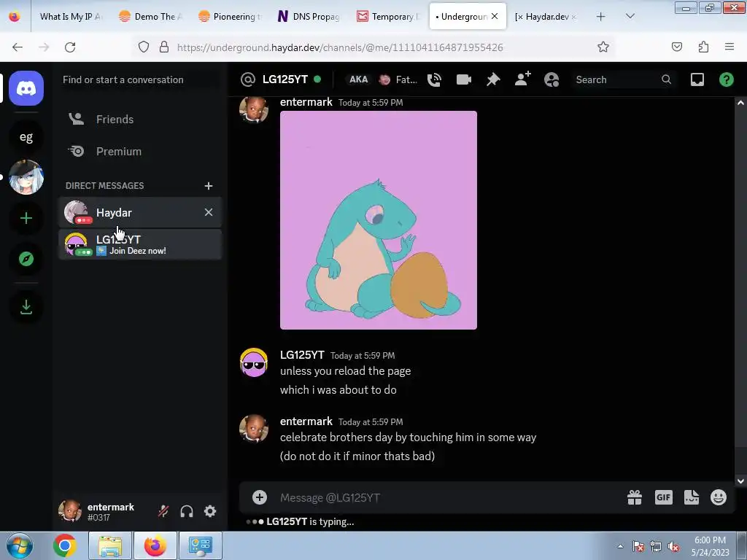Show hidden tray icons arrow
The width and height of the screenshot is (747, 560).
(x=620, y=546)
